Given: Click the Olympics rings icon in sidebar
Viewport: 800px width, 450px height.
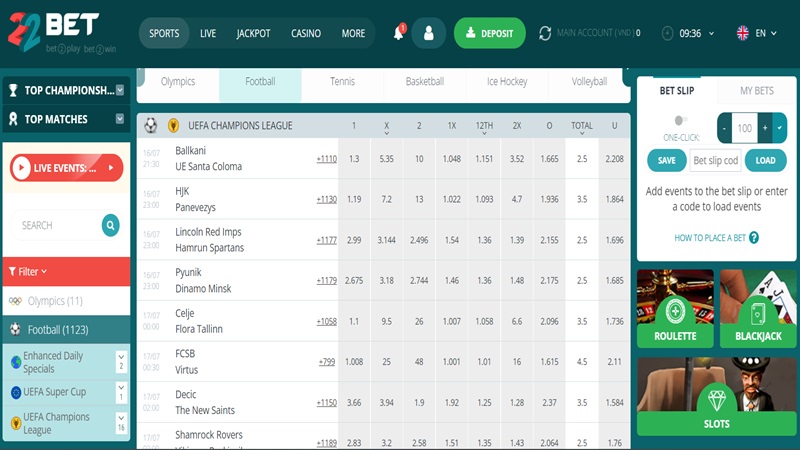Looking at the screenshot, I should (15, 301).
